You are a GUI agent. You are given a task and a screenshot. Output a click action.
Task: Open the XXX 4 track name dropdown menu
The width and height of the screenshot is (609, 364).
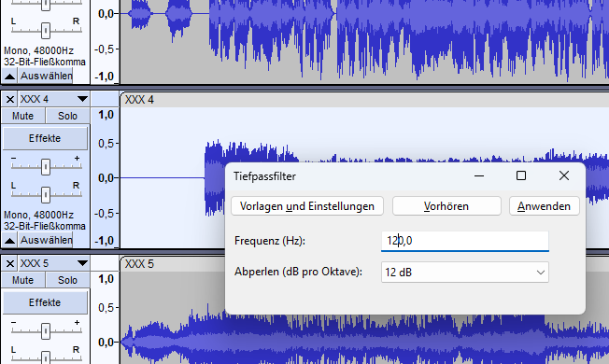[82, 99]
